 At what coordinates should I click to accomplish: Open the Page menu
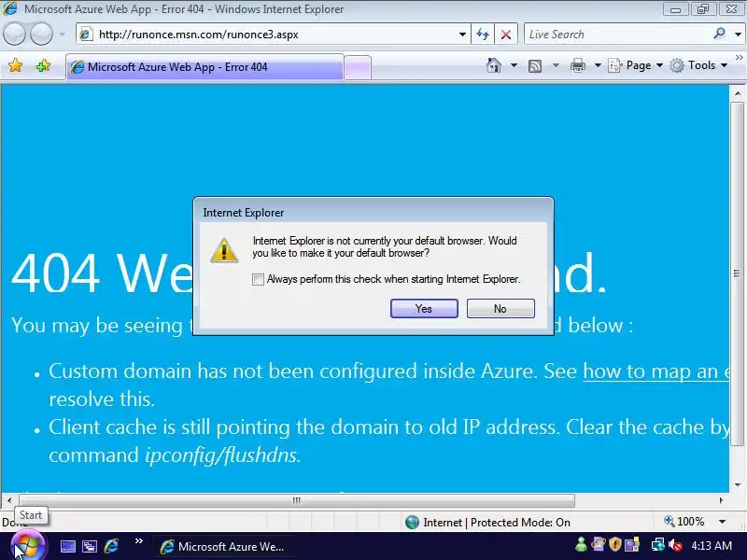pyautogui.click(x=636, y=65)
